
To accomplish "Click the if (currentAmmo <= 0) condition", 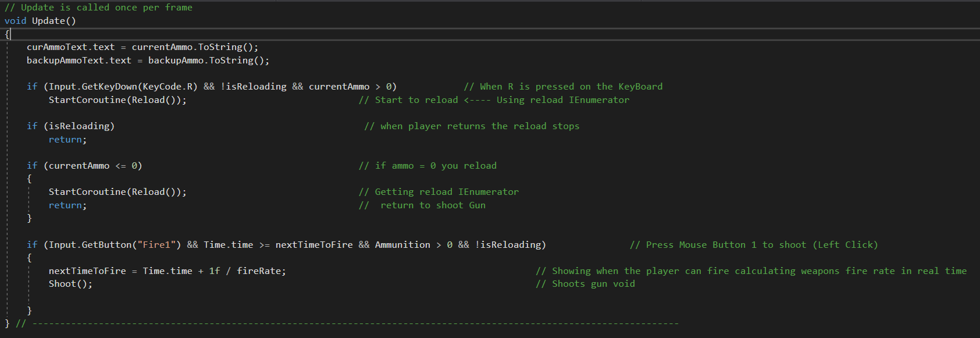I will point(84,166).
